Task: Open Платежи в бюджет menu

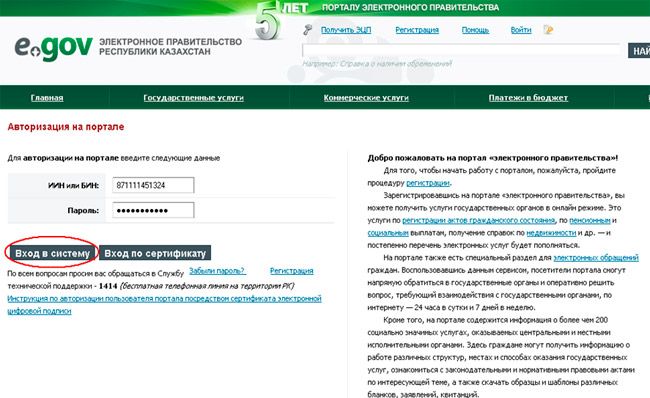Action: click(x=528, y=98)
